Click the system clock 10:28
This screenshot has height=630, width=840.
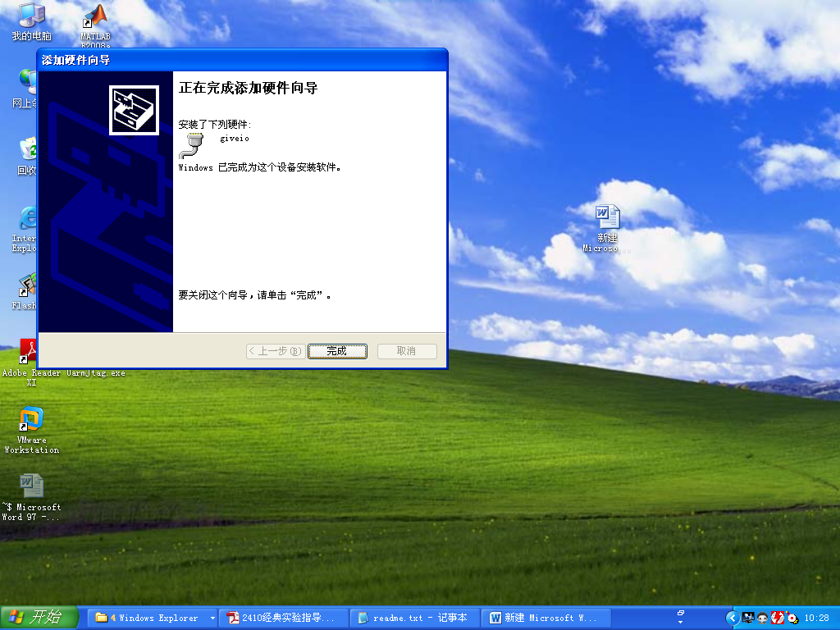click(817, 618)
